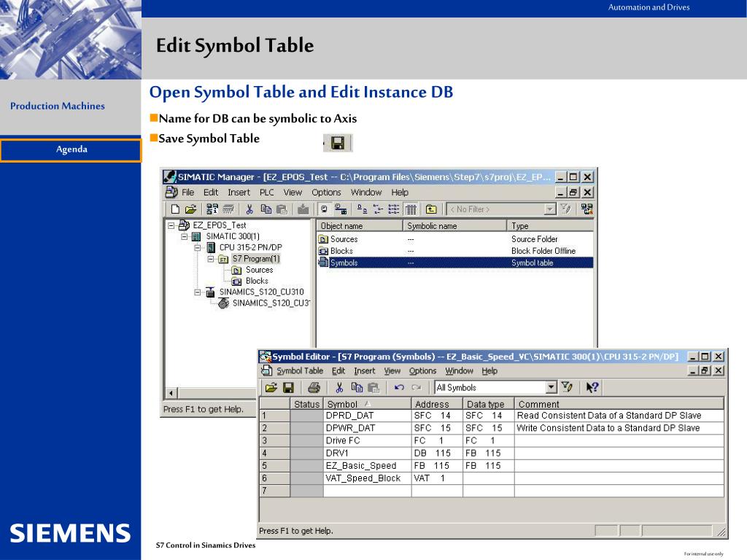Select DRV1 symbol cell
The width and height of the screenshot is (747, 560).
point(368,454)
